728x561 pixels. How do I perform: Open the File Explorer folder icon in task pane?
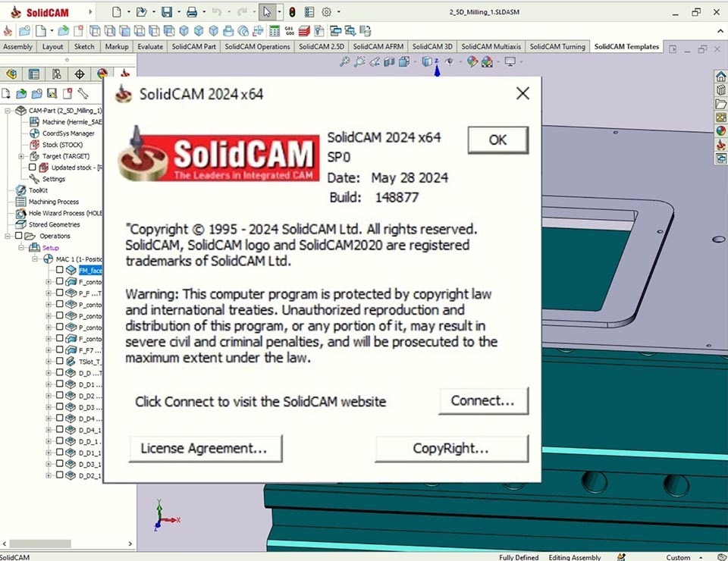pos(721,103)
